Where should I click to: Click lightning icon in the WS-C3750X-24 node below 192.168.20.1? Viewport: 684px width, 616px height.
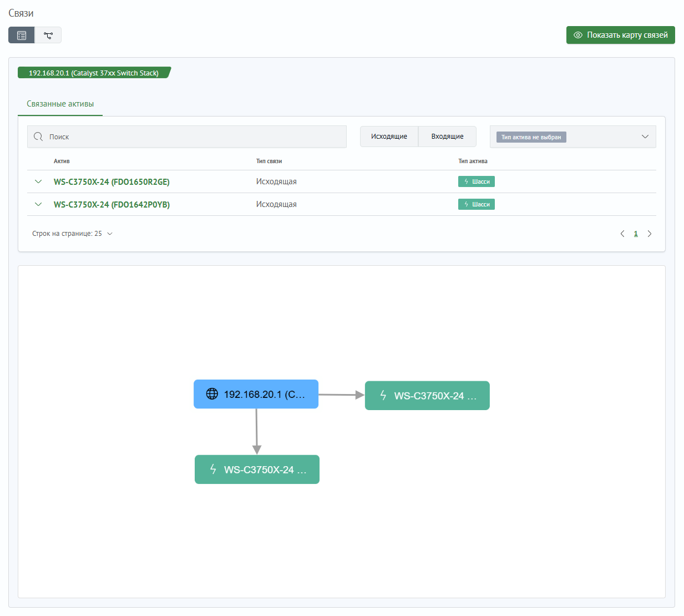pos(213,469)
